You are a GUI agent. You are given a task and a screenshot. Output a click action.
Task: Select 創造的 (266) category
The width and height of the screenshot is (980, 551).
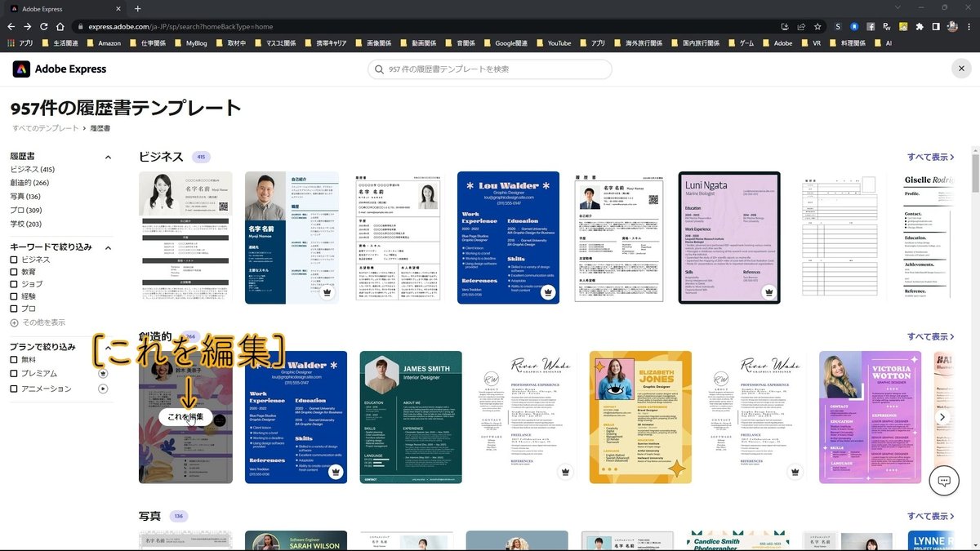[x=29, y=183]
